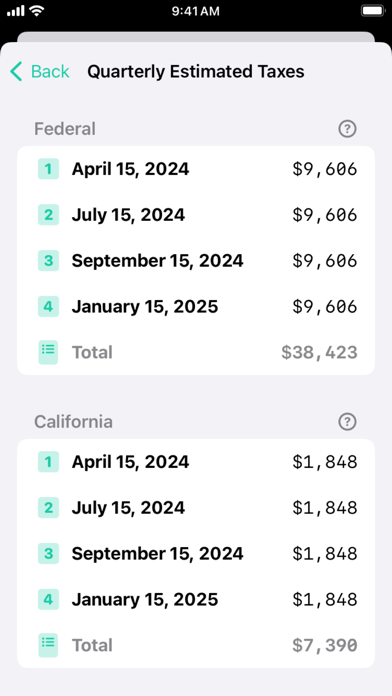
Task: Open the California September 15, 2024 row
Action: click(196, 554)
